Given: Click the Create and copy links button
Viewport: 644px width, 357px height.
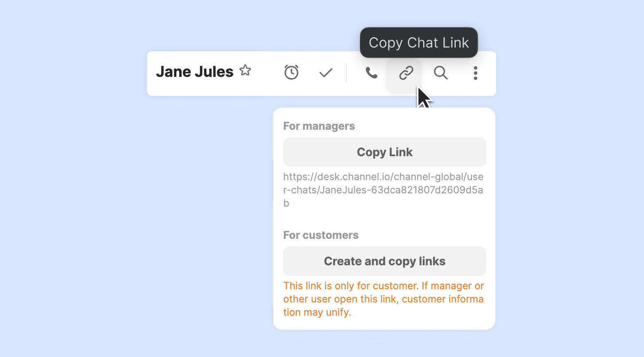Looking at the screenshot, I should click(x=385, y=261).
